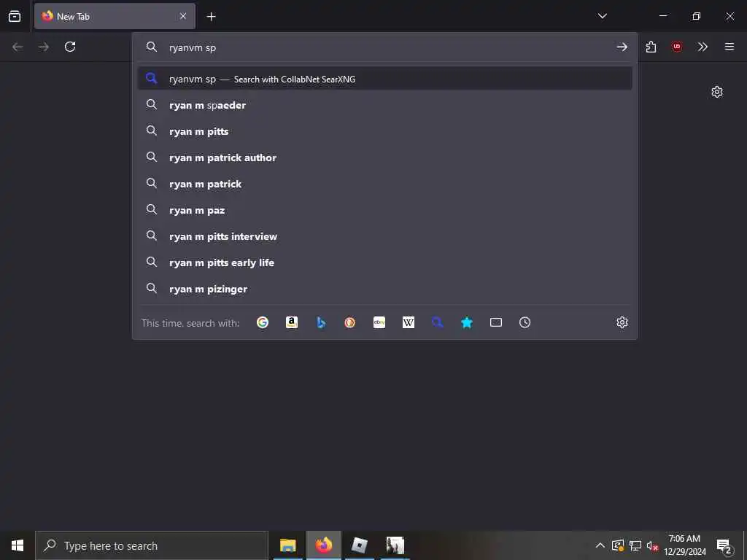Go forward one page
747x560 pixels.
pyautogui.click(x=43, y=47)
